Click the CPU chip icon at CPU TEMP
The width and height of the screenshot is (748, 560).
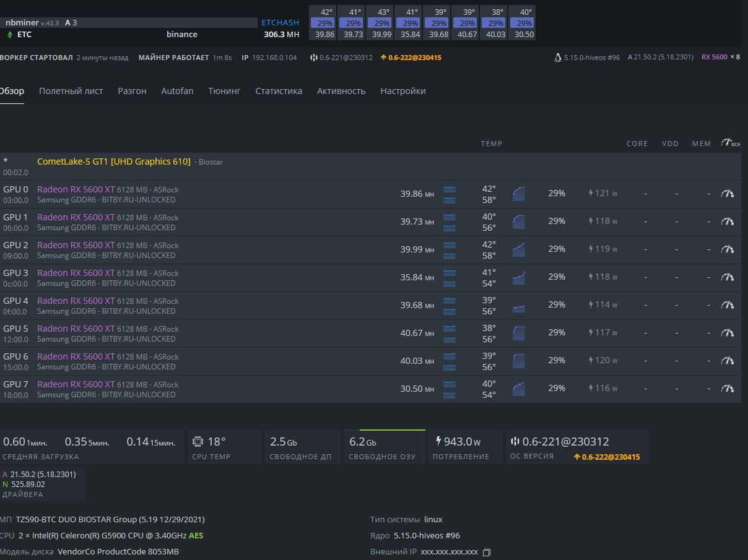[x=198, y=442]
